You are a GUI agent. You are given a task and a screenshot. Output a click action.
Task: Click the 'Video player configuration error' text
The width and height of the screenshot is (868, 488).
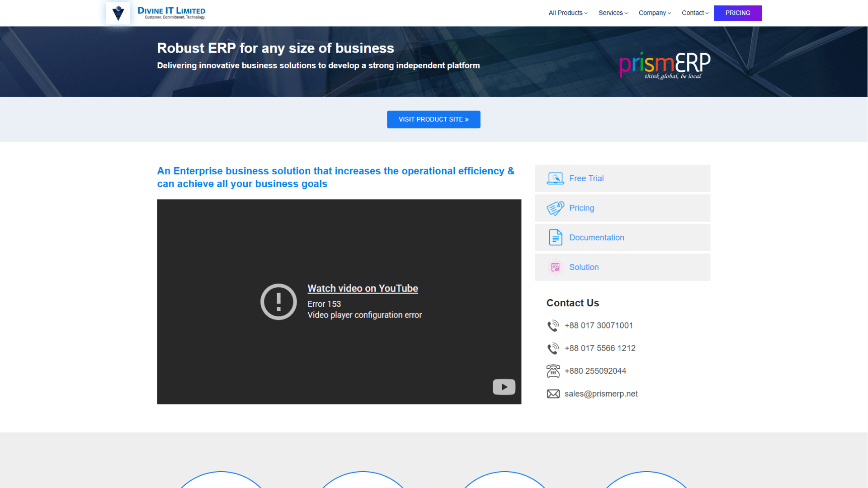pos(364,315)
